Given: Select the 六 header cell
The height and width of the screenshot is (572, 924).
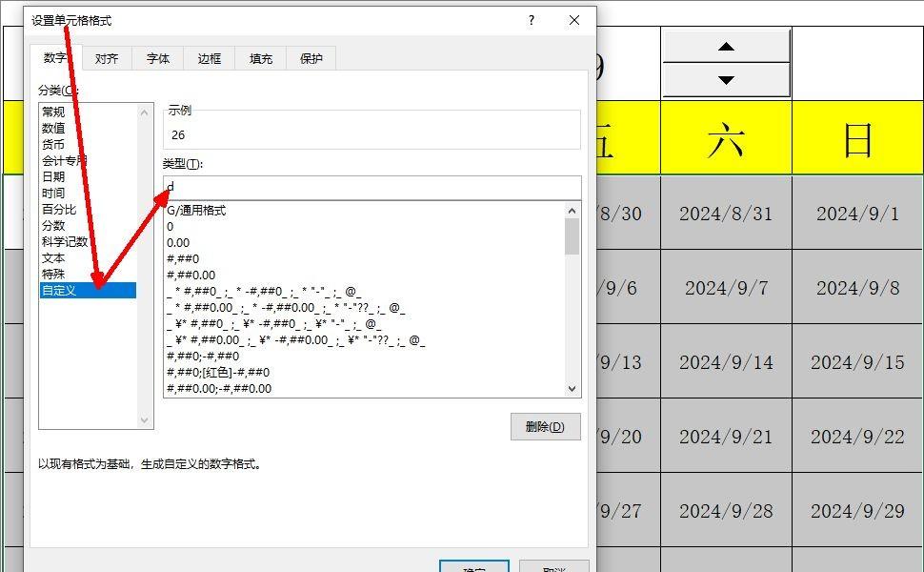Looking at the screenshot, I should [x=726, y=138].
